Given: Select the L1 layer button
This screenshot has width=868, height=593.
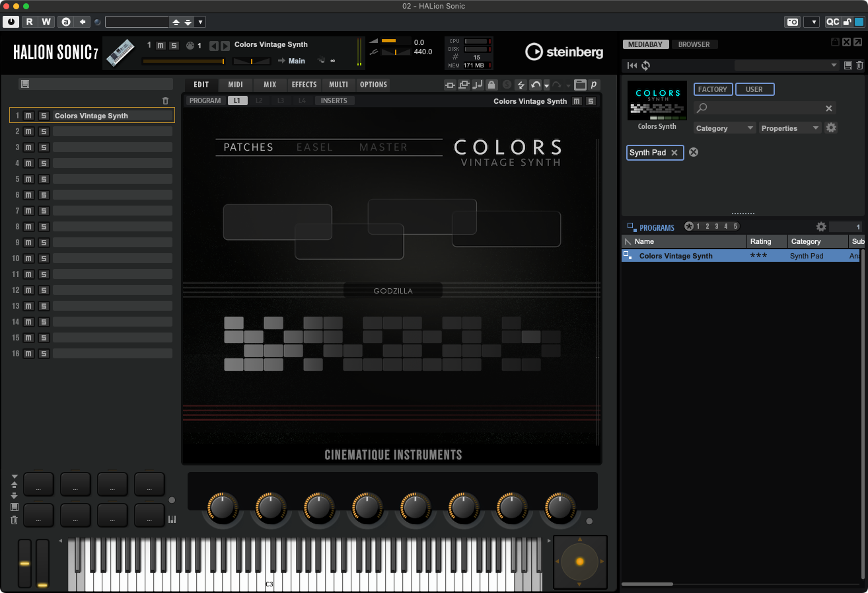Looking at the screenshot, I should tap(236, 100).
